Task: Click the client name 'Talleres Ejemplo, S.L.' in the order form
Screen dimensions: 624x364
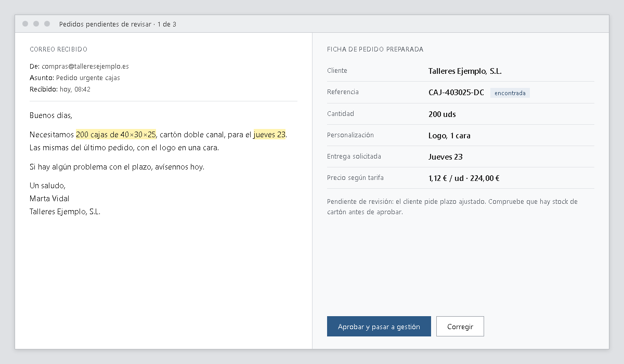Action: click(x=465, y=71)
